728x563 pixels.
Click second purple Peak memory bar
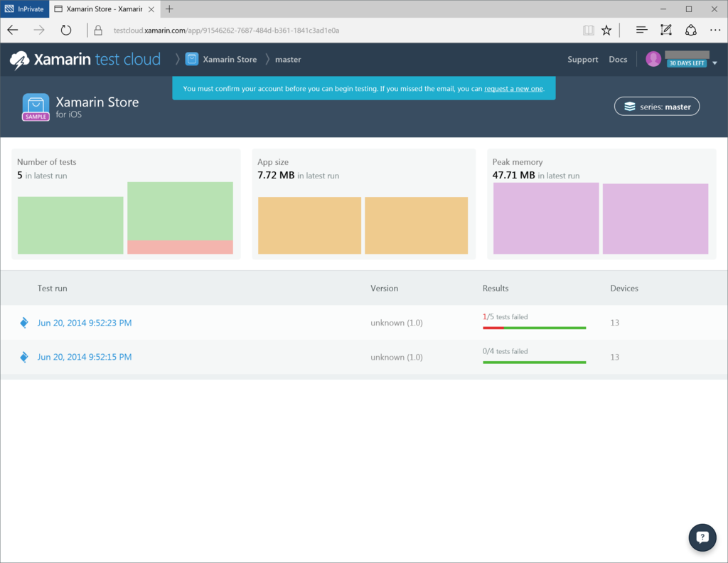click(655, 219)
